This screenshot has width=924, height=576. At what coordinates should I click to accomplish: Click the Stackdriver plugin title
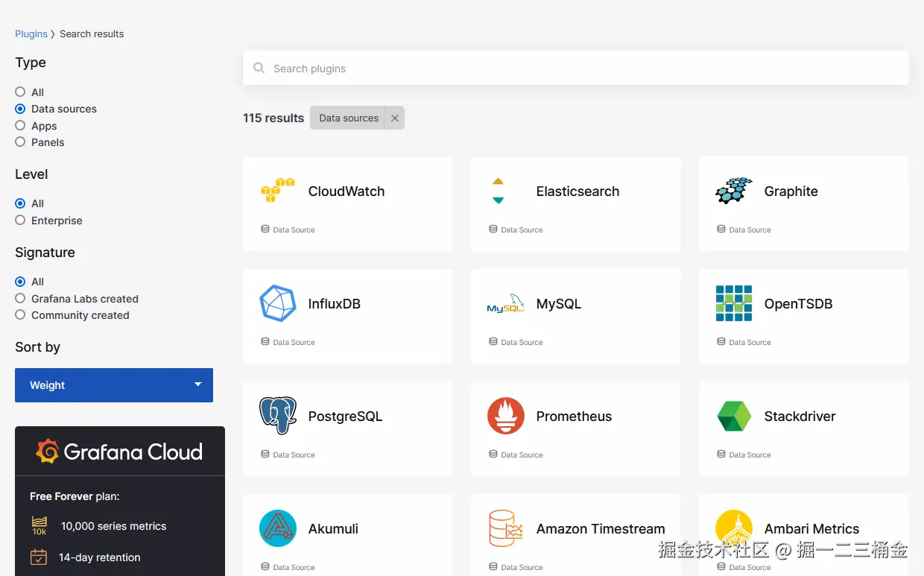click(x=800, y=417)
